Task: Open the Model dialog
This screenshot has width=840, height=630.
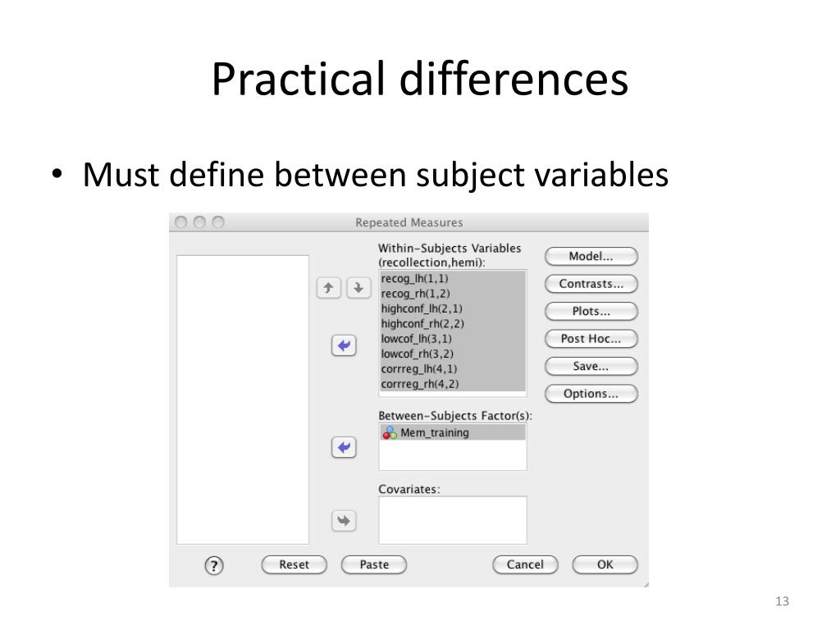Action: pyautogui.click(x=591, y=256)
